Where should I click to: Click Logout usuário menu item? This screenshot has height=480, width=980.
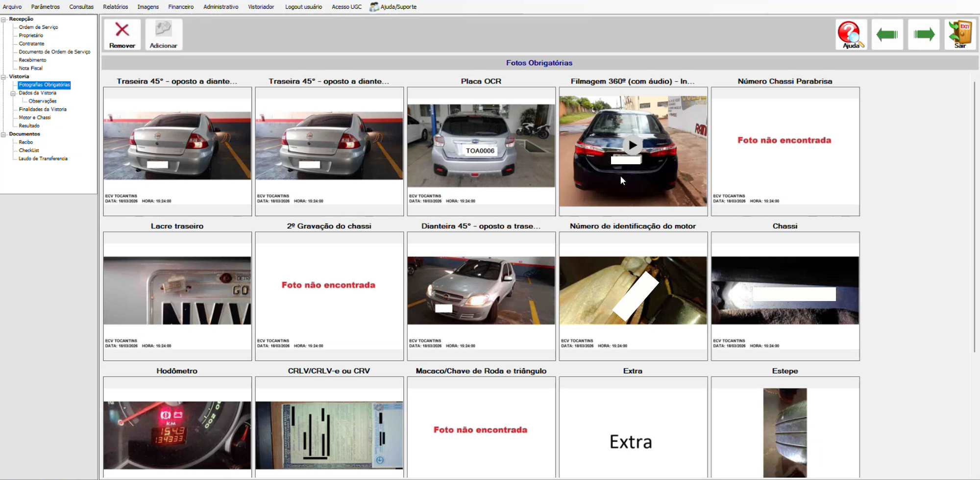303,7
